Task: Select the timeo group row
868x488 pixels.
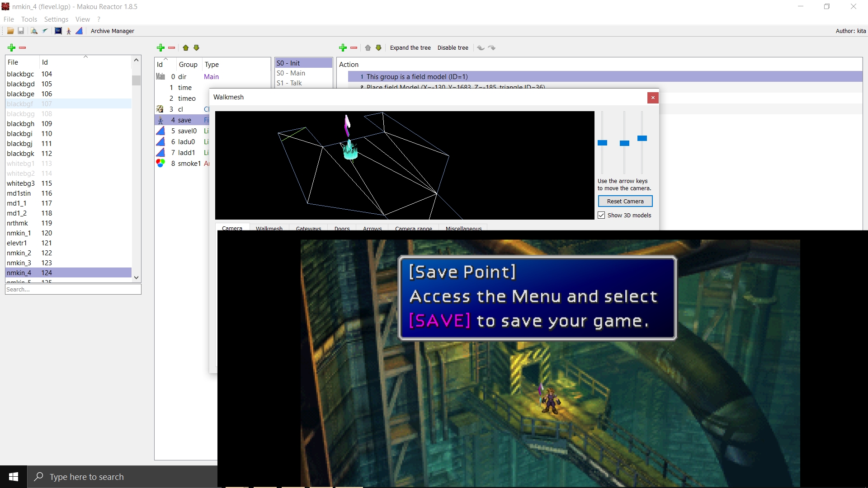Action: click(183, 99)
